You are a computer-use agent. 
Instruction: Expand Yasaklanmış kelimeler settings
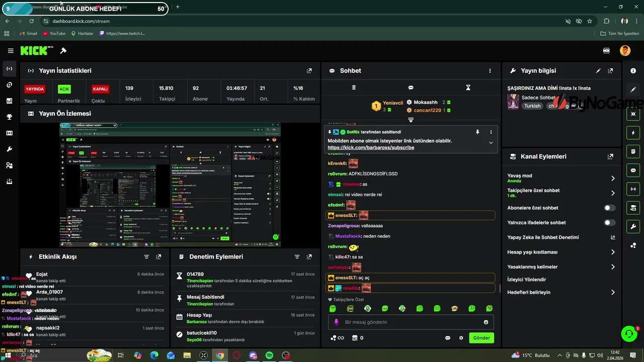point(613,267)
